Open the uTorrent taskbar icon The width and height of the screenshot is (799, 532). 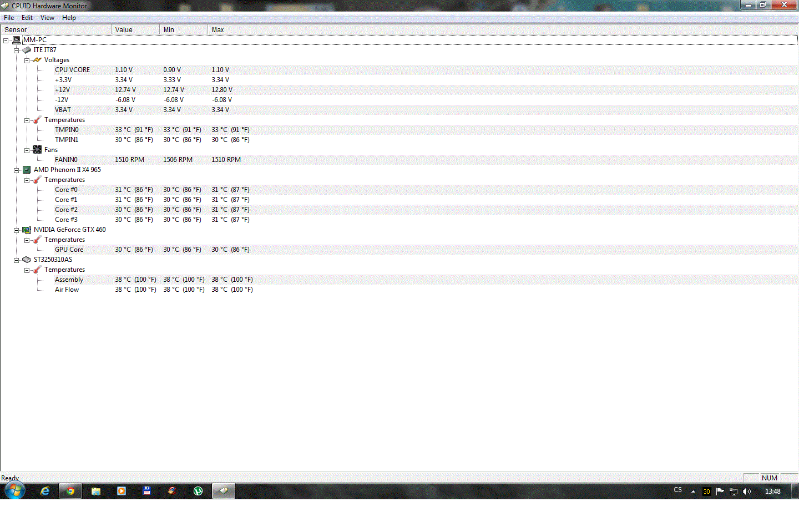coord(198,491)
